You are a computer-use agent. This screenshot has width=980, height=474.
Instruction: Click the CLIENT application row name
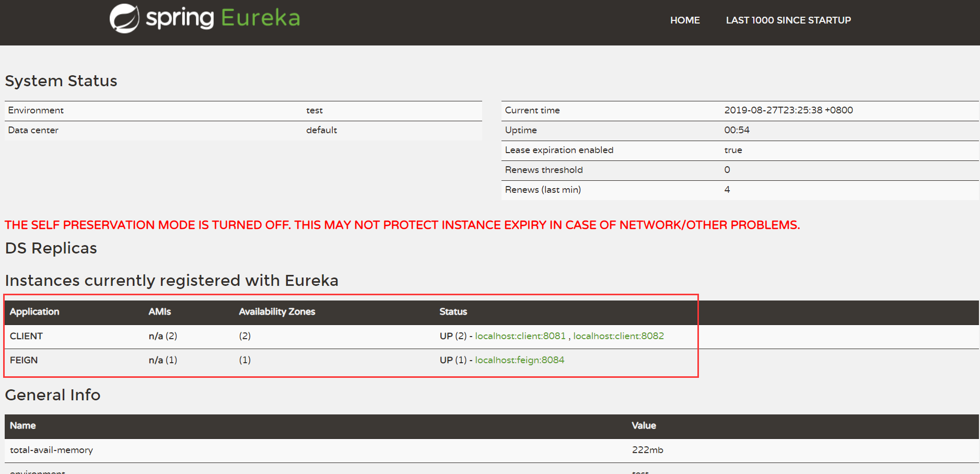pyautogui.click(x=27, y=336)
